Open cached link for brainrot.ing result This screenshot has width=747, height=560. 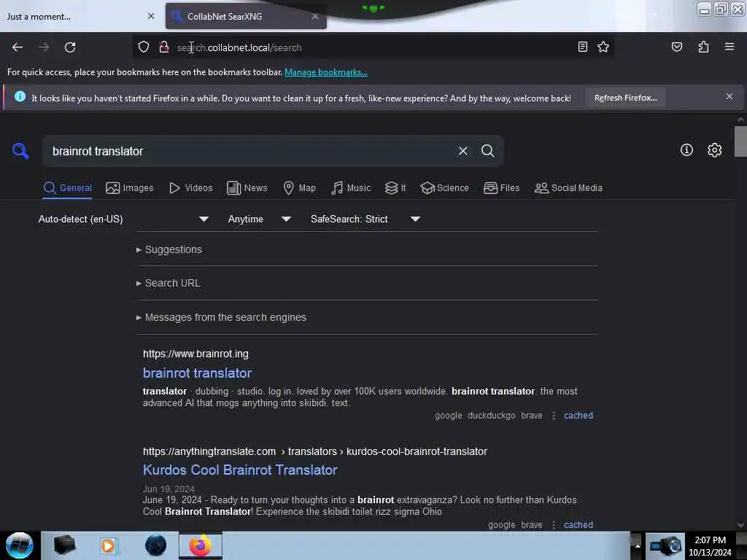pos(578,415)
